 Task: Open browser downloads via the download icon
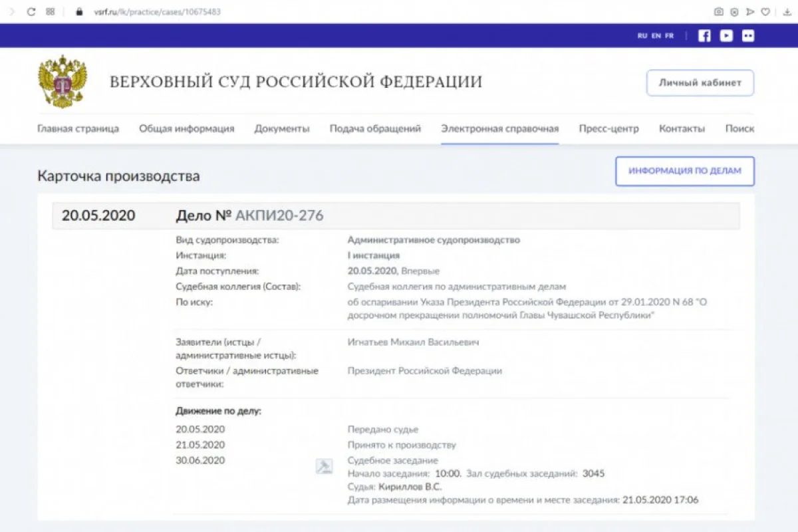click(787, 12)
